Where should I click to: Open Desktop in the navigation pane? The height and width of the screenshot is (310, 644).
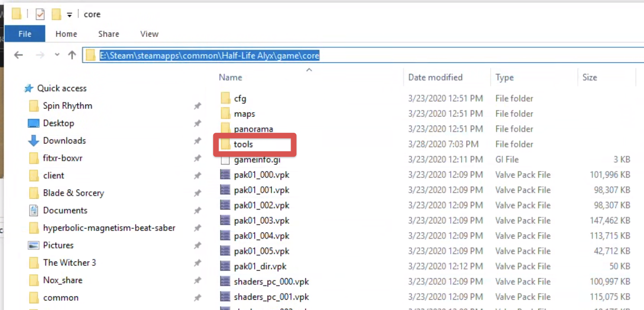58,123
